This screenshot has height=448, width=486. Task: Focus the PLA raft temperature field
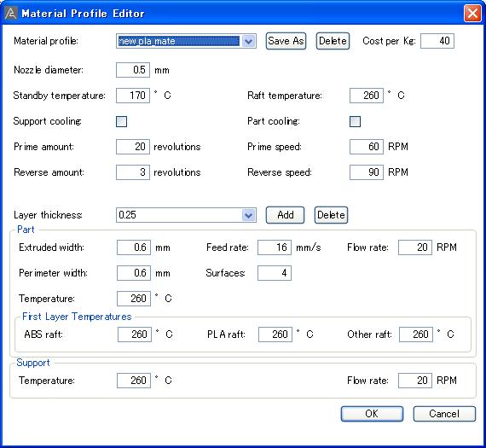275,335
